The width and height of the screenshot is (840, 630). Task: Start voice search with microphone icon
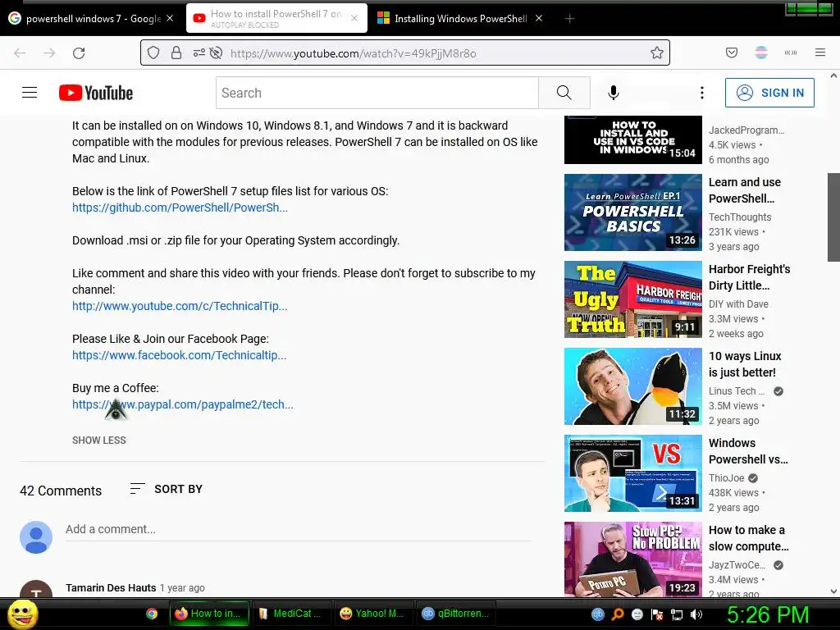(x=614, y=93)
